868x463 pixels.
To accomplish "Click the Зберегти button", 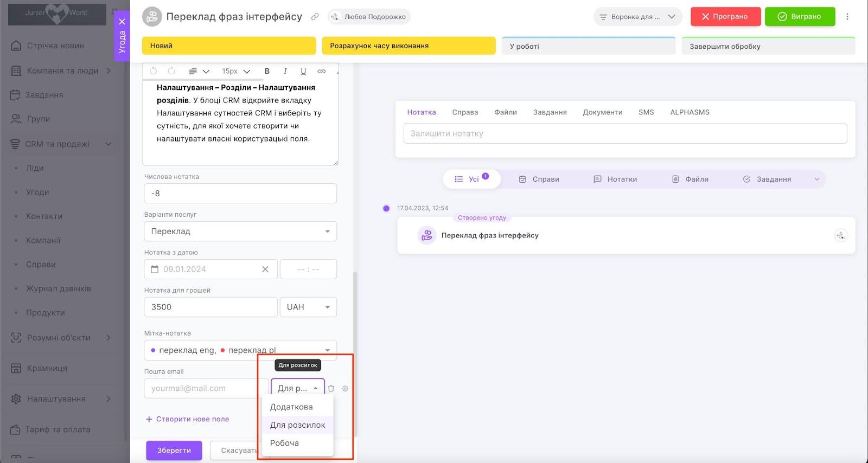I will (x=174, y=451).
